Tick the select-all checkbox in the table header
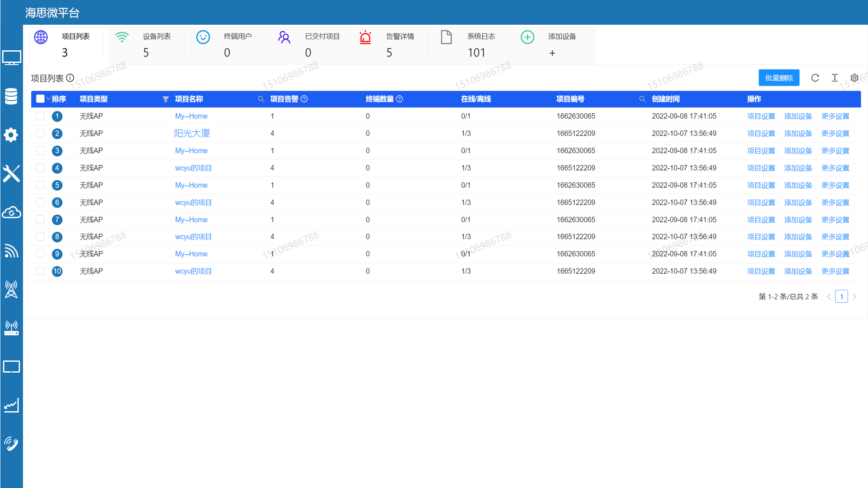868x488 pixels. pos(40,99)
